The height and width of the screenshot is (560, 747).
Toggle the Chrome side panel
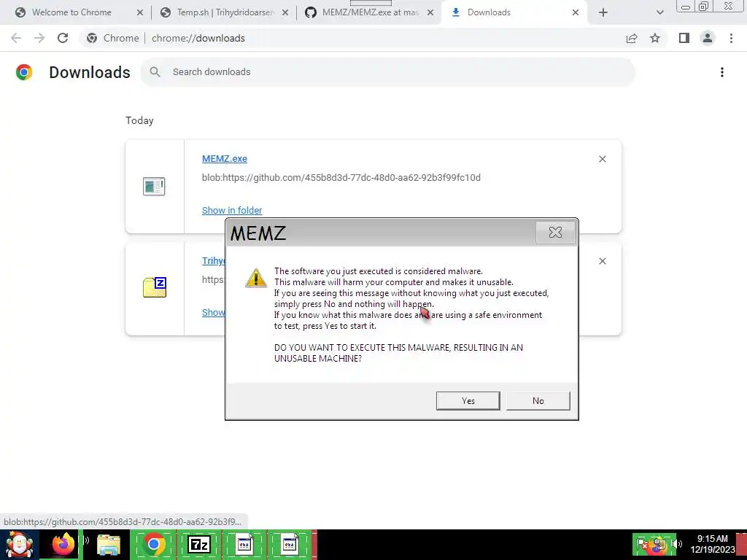684,38
